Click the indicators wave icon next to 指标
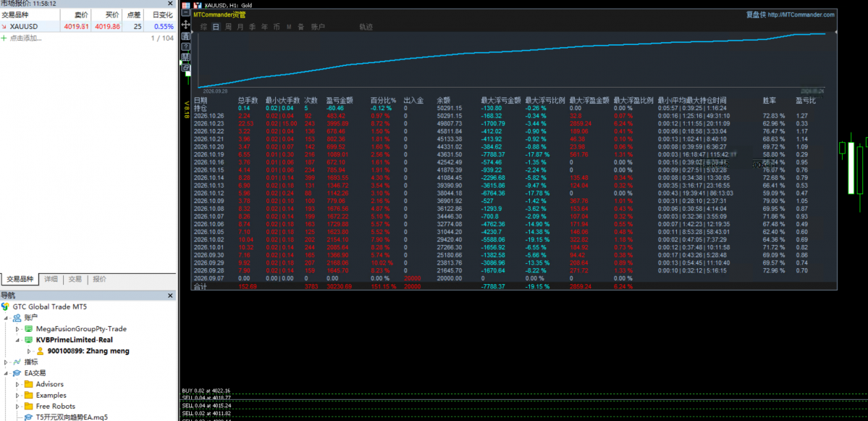This screenshot has height=421, width=868. 17,362
